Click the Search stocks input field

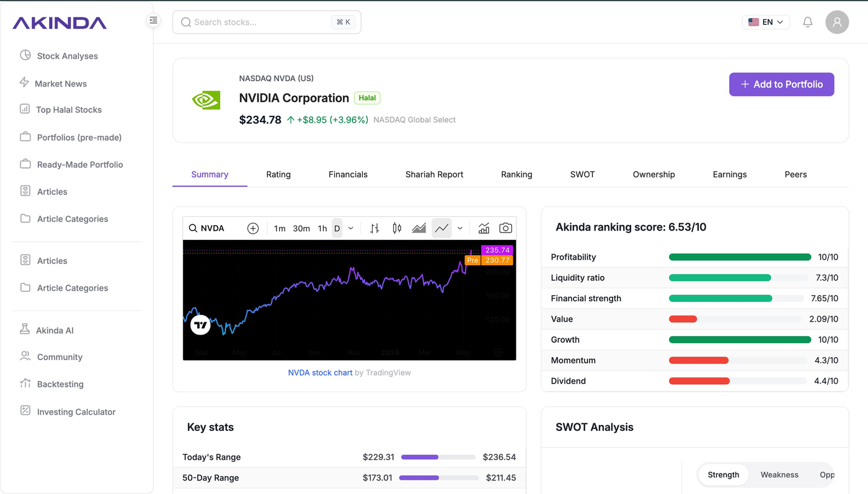coord(267,22)
